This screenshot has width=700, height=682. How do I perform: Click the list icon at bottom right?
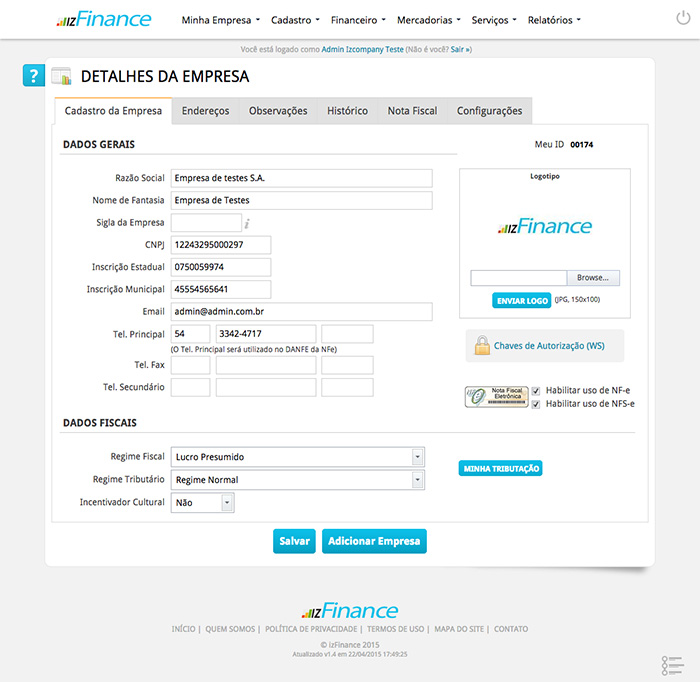tap(672, 664)
